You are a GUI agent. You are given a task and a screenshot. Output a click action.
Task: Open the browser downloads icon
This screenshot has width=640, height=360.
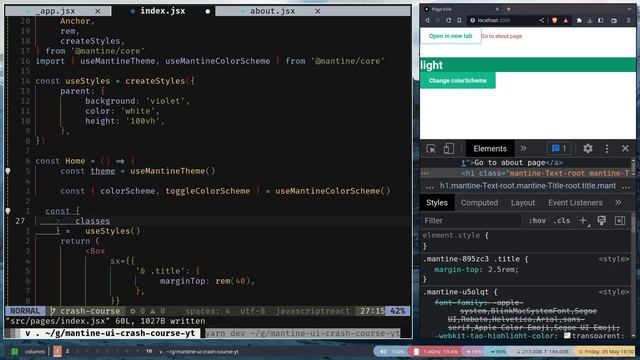pos(590,20)
